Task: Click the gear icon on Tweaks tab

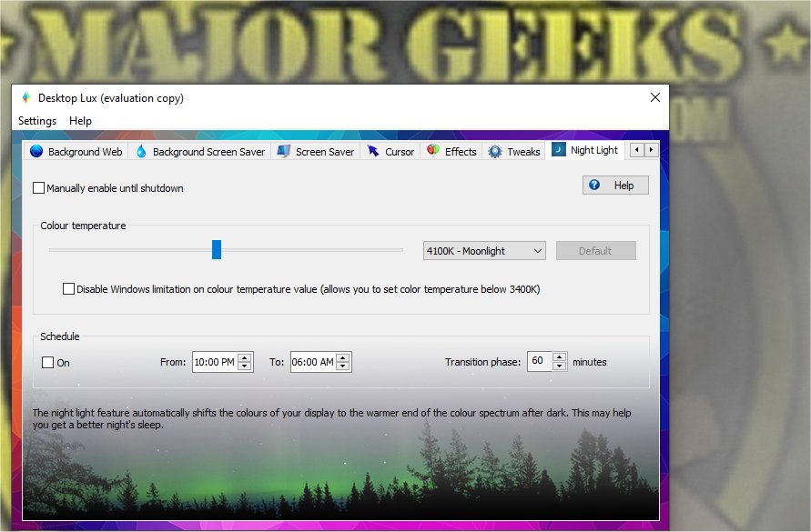Action: [x=495, y=152]
